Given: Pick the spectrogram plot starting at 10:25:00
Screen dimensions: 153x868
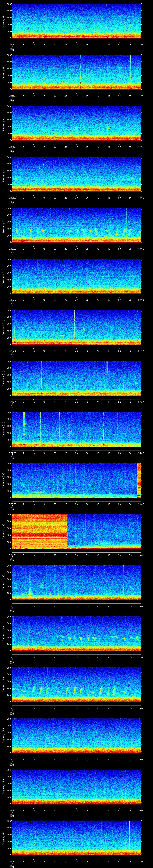Looking at the screenshot, I should tap(76, 583).
